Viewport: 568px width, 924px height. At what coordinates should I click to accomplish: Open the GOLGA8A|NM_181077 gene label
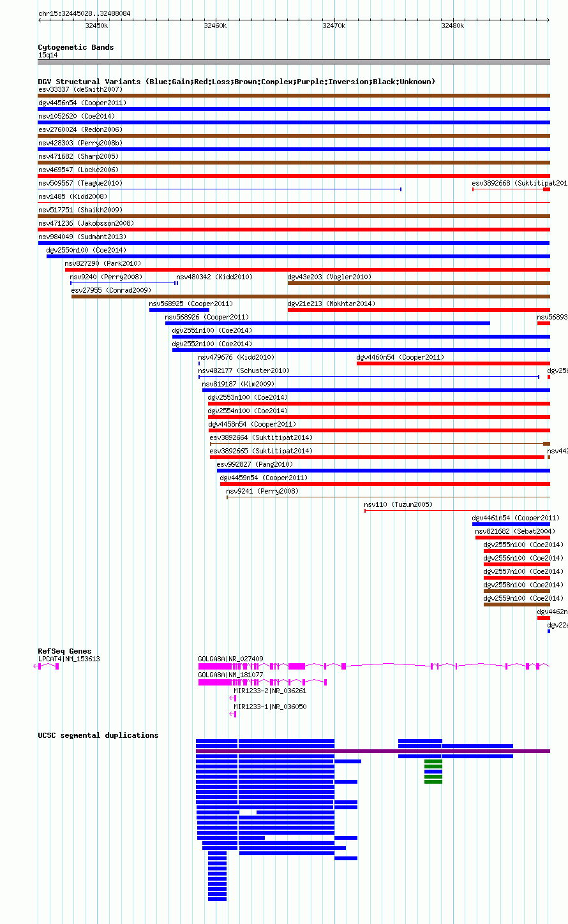point(230,675)
